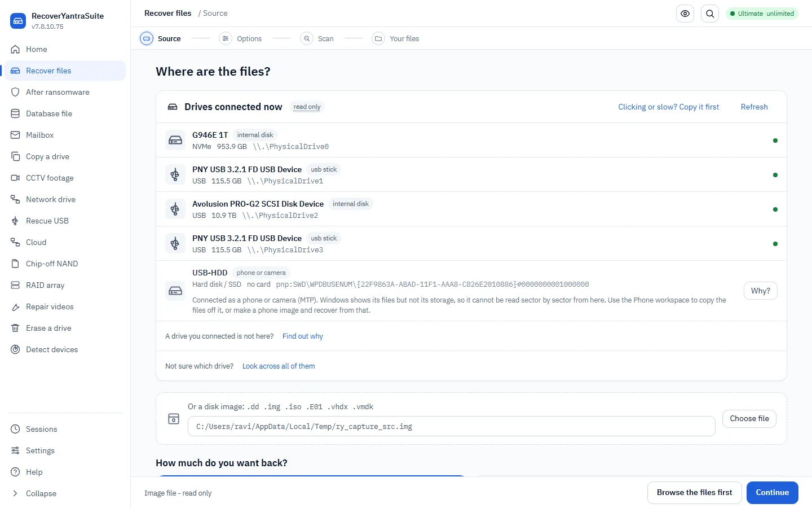Click the USB-HDD device name
Viewport: 812px width, 508px height.
tap(210, 273)
